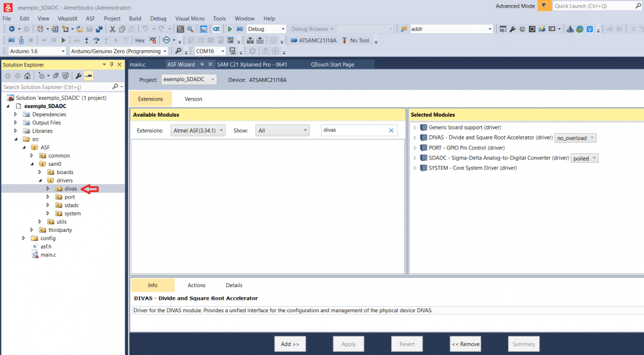The image size is (644, 355).
Task: Click the << Remove button
Action: 465,344
